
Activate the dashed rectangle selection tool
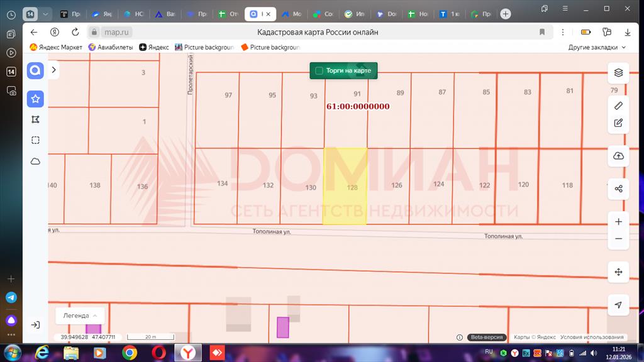[x=36, y=140]
